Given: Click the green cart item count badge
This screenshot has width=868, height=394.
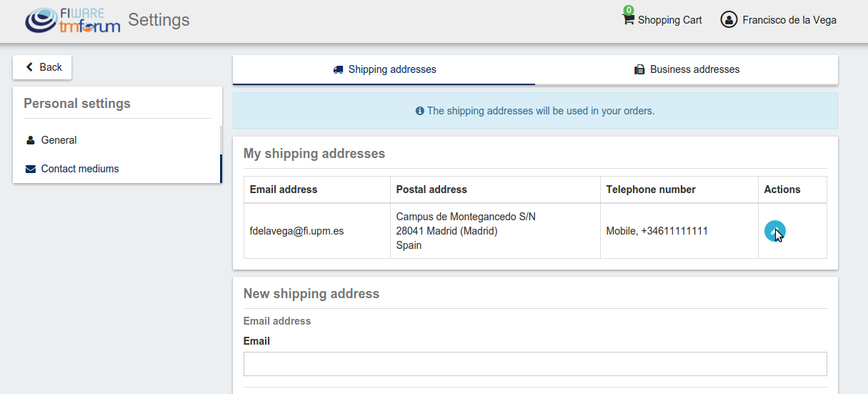Looking at the screenshot, I should point(629,10).
